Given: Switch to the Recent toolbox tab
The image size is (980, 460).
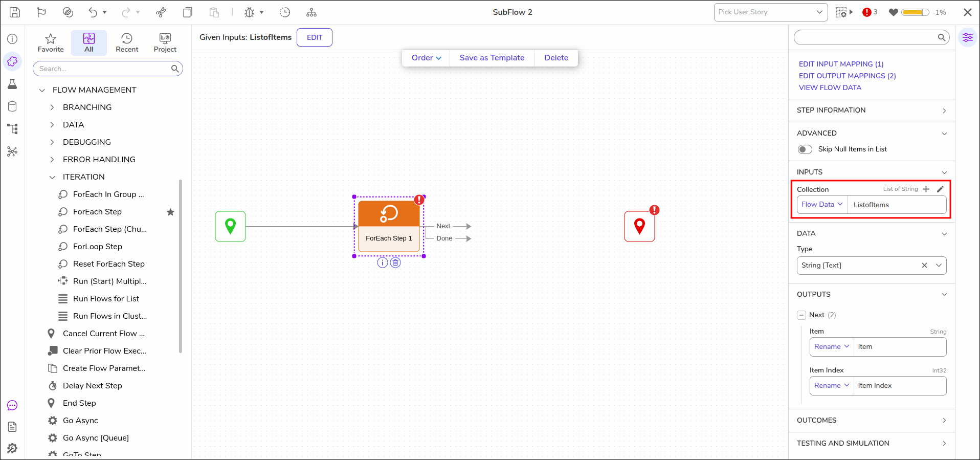Looking at the screenshot, I should (127, 43).
